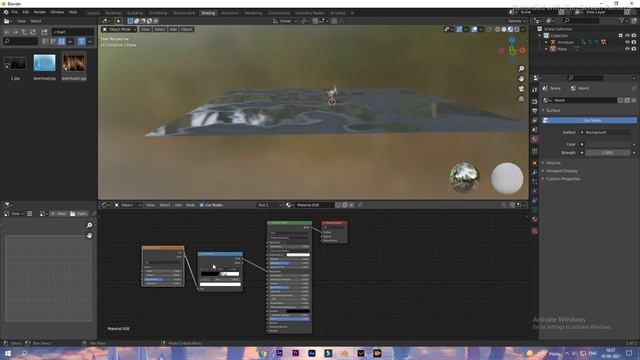This screenshot has width=640, height=360.
Task: Toggle Use Nodes checkbox in node editor
Action: pyautogui.click(x=202, y=205)
